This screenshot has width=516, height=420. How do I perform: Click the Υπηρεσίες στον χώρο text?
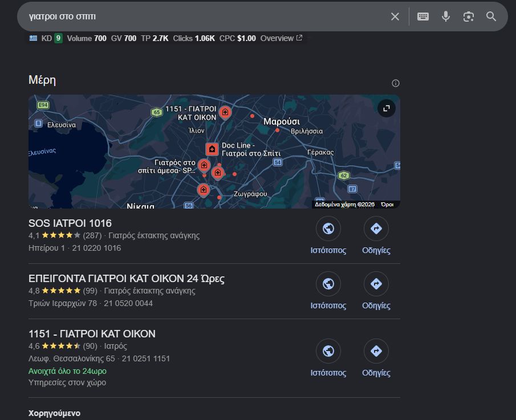tap(67, 382)
